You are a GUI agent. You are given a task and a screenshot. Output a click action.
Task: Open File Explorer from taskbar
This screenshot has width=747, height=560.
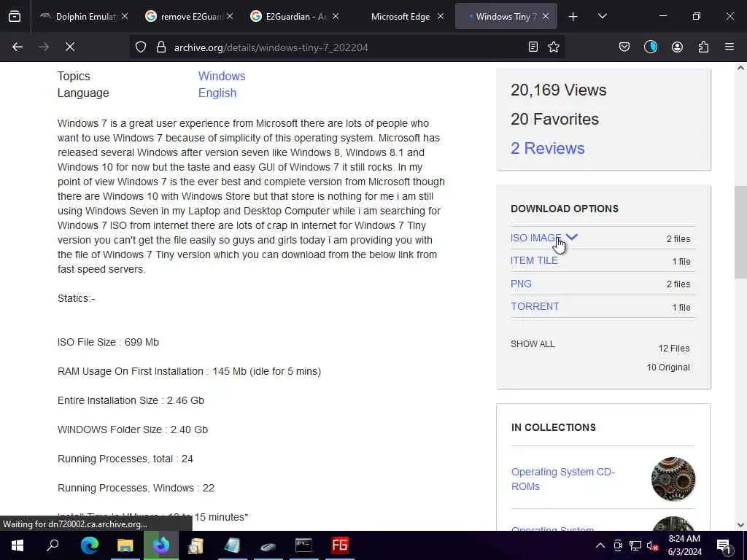point(125,545)
